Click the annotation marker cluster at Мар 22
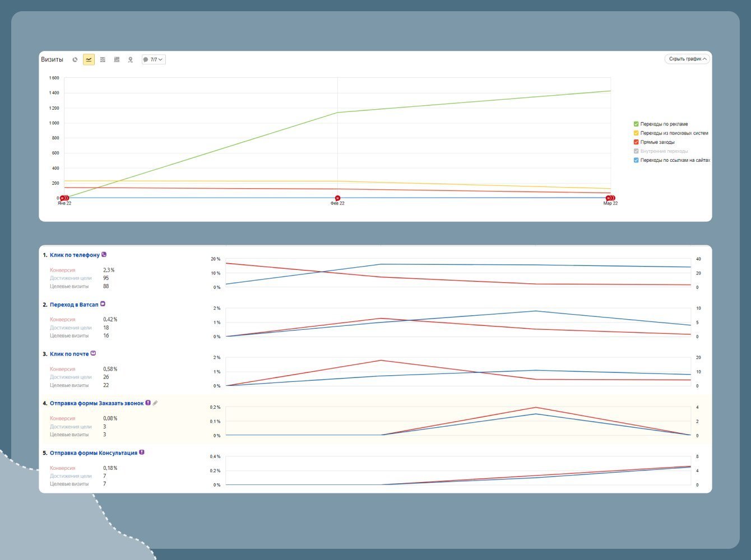 tap(611, 198)
